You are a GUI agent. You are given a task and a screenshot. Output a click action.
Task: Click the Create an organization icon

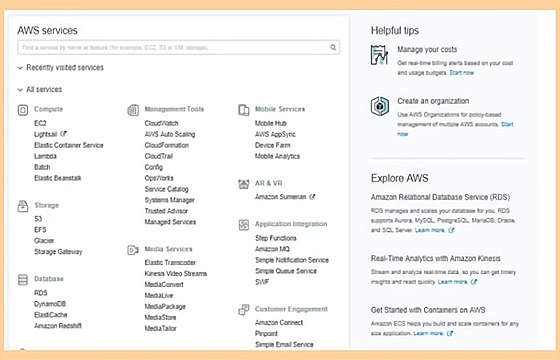click(380, 106)
